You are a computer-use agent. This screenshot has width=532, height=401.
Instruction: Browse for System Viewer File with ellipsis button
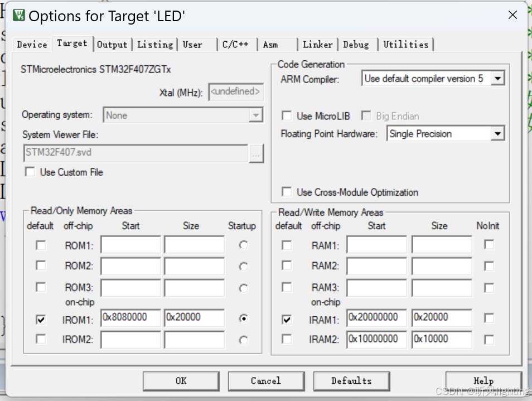(256, 153)
